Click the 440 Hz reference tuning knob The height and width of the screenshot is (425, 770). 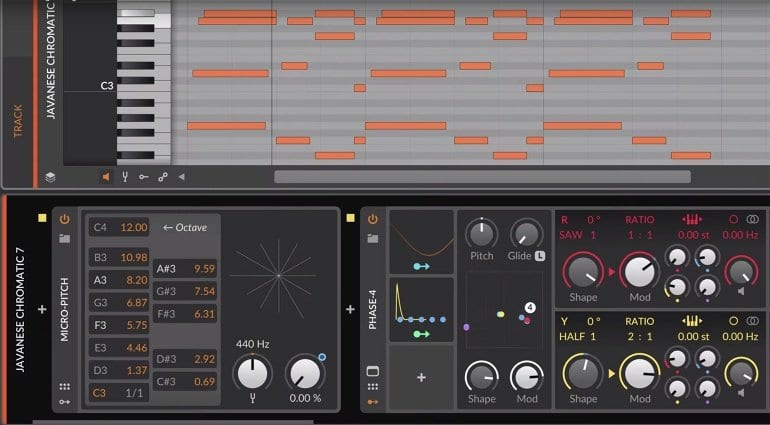click(x=252, y=373)
